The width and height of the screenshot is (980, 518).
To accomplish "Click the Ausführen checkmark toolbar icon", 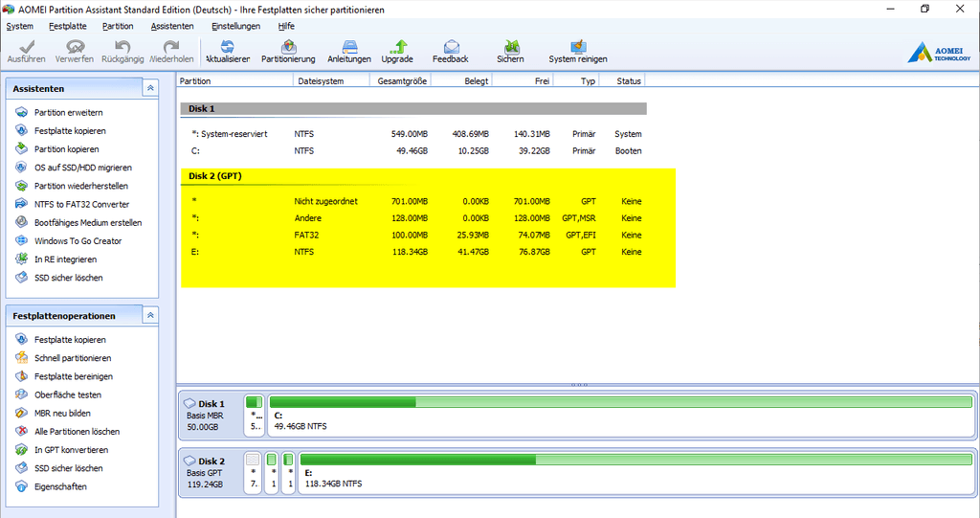I will (26, 48).
